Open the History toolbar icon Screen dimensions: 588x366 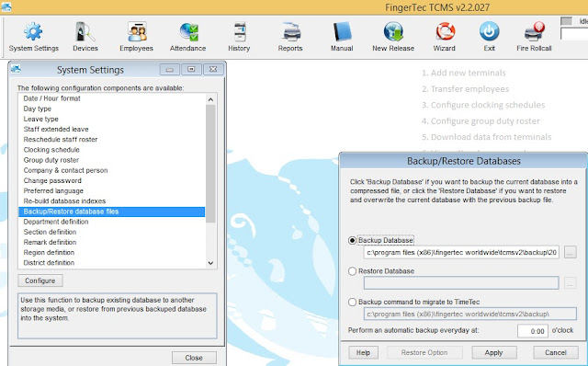tap(239, 32)
